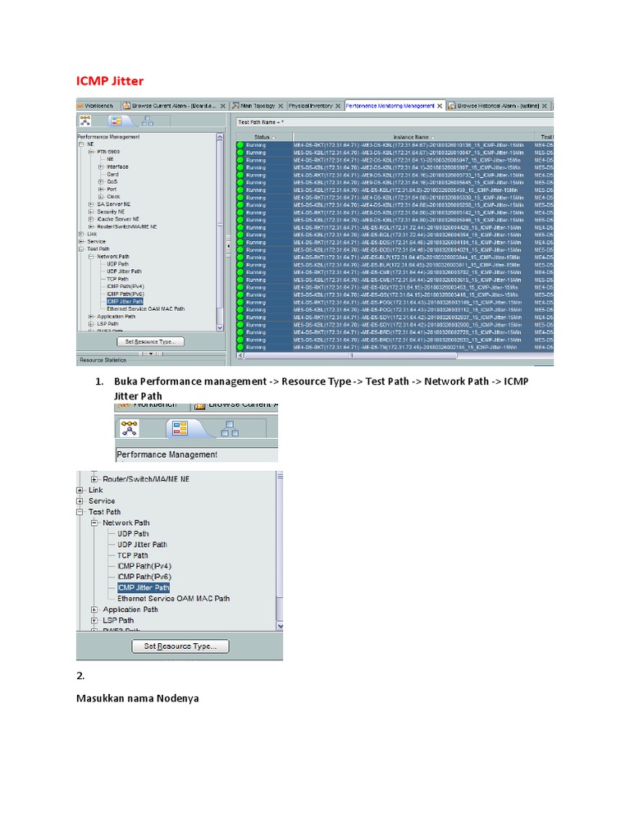Collapse Test Path node in the enlarged tree

[80, 512]
